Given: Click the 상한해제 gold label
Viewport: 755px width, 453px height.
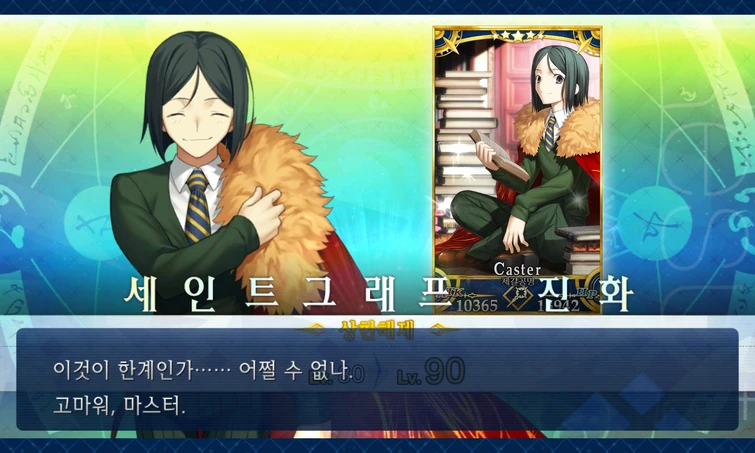Looking at the screenshot, I should tap(377, 330).
